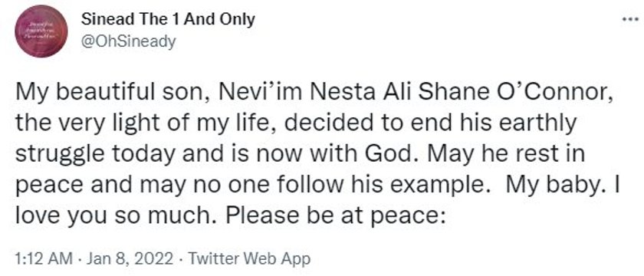
Task: Click the words 'decided to end his earthly'
Action: point(430,123)
